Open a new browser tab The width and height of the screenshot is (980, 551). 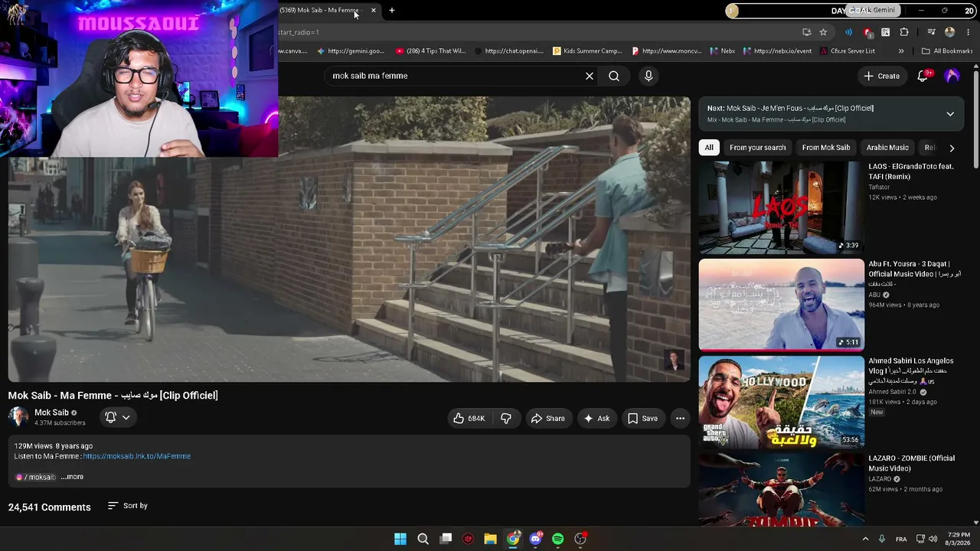tap(392, 10)
